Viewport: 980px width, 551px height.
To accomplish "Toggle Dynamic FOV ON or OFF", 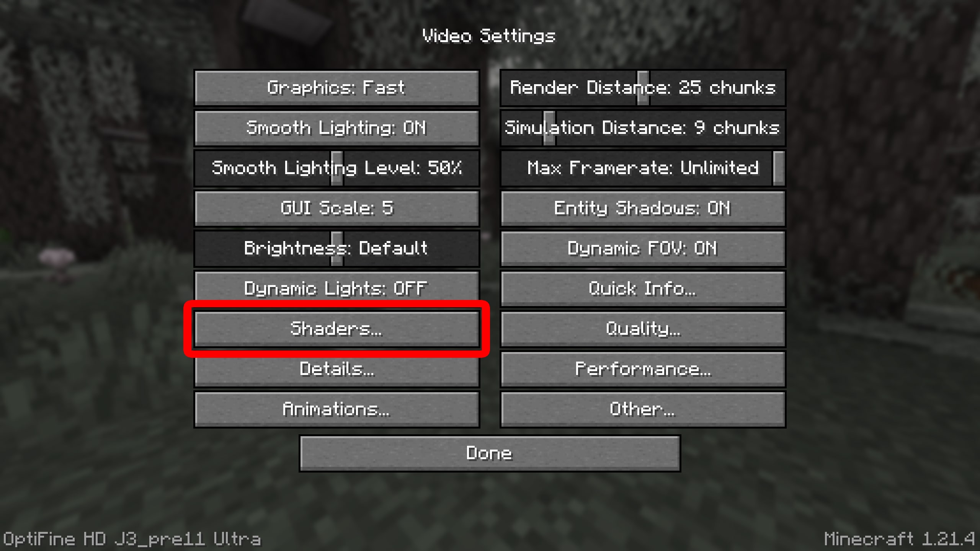I will (641, 248).
